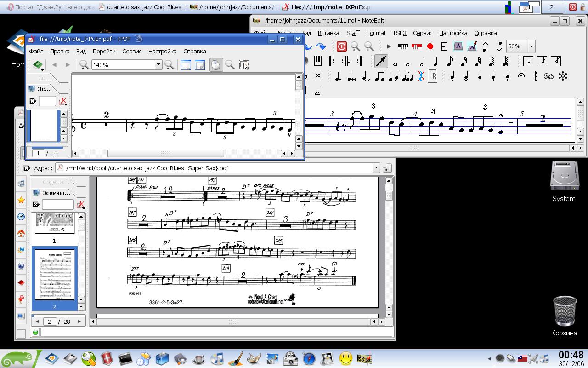Open thumbnail filter options dropdown in KPDF sidebar
This screenshot has height=368, width=588.
point(63,101)
